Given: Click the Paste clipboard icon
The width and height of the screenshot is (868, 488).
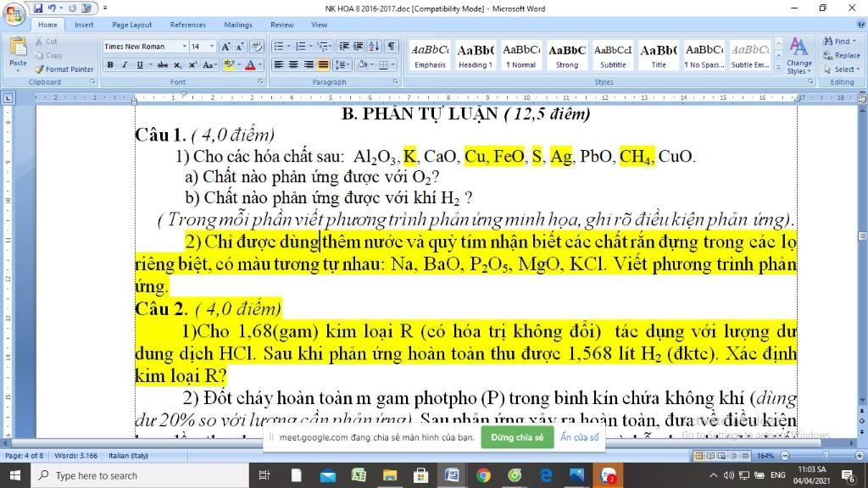Looking at the screenshot, I should point(18,47).
